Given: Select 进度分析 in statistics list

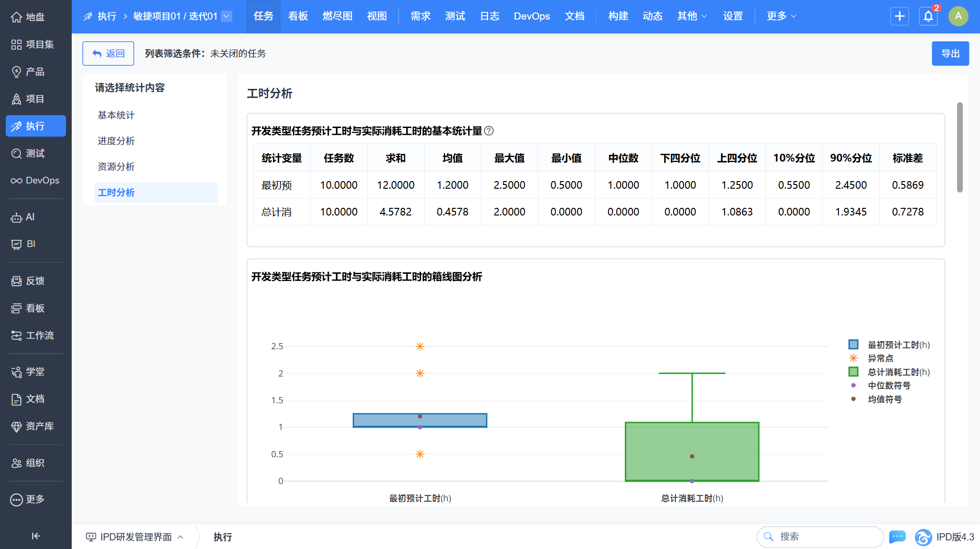Looking at the screenshot, I should (116, 141).
